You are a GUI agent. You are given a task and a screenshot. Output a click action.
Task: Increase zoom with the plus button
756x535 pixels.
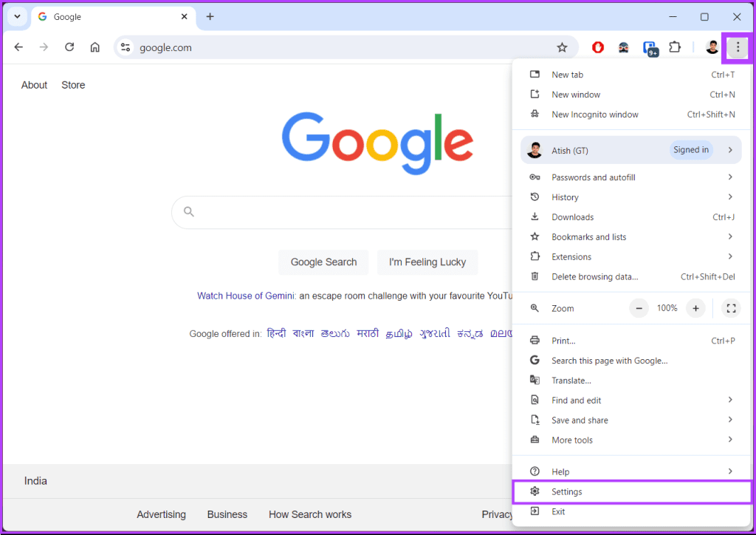(x=695, y=308)
